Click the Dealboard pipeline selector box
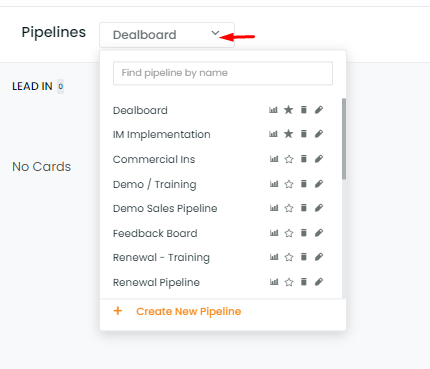 pyautogui.click(x=167, y=35)
